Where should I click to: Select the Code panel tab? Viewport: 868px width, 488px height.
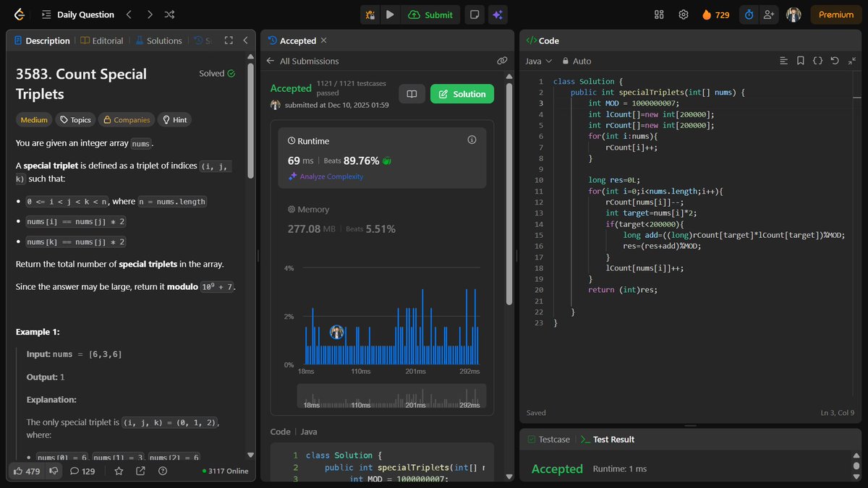[542, 40]
